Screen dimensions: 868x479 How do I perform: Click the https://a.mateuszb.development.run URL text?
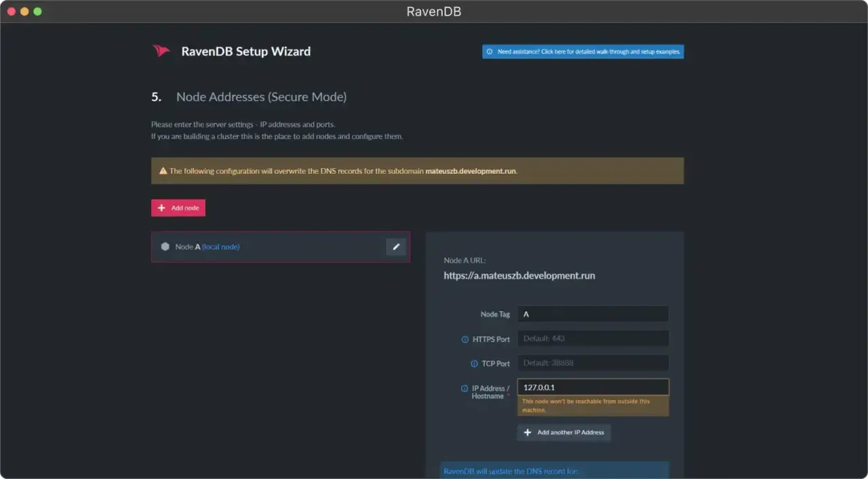coord(519,276)
